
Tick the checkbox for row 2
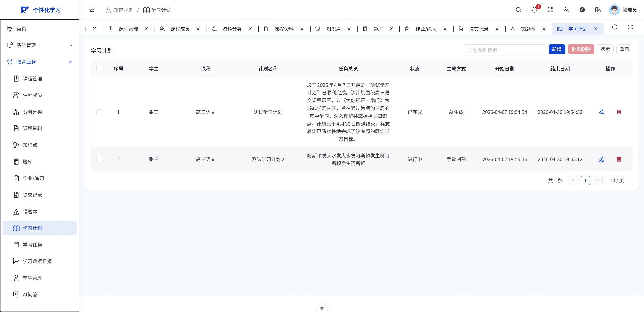(x=99, y=159)
